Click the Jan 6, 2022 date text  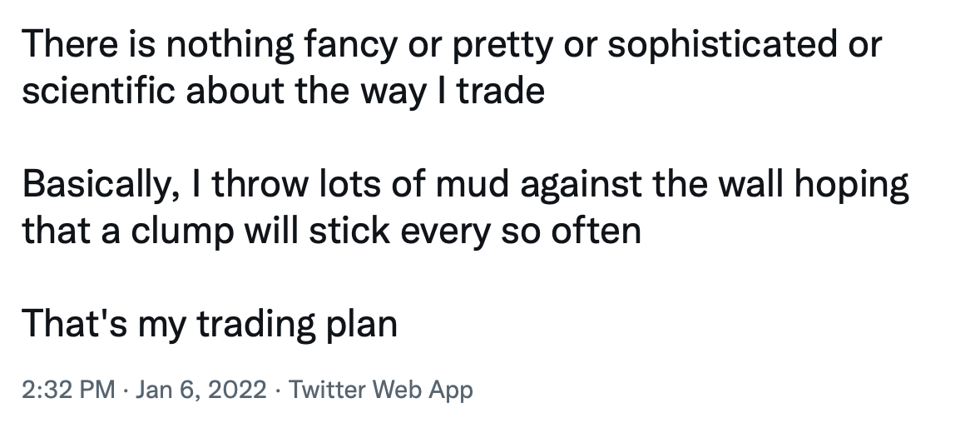point(200,390)
